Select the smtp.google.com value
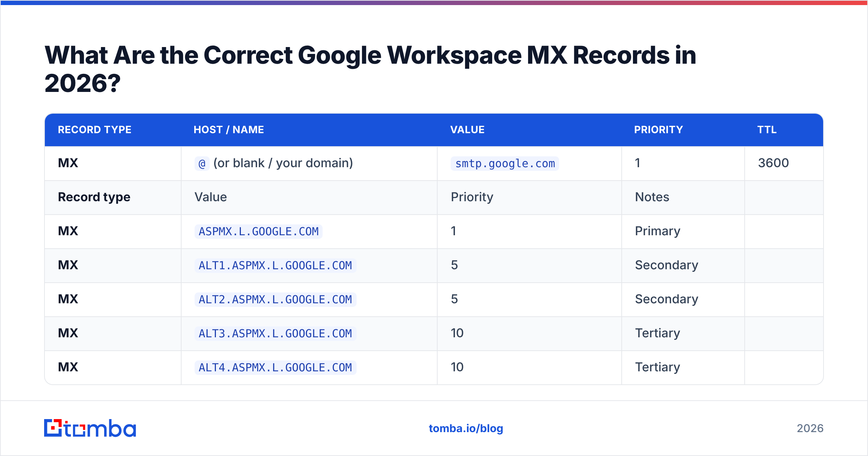 [505, 164]
